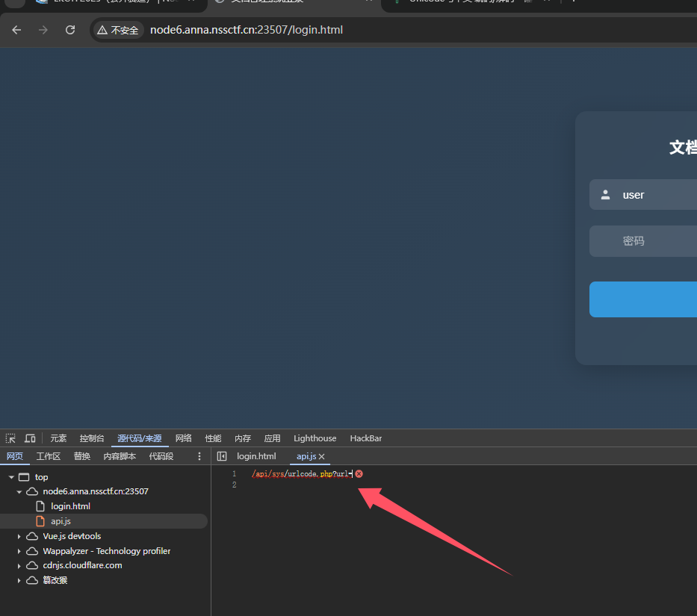This screenshot has height=616, width=697.
Task: Focus the 密码 password input field
Action: click(650, 241)
